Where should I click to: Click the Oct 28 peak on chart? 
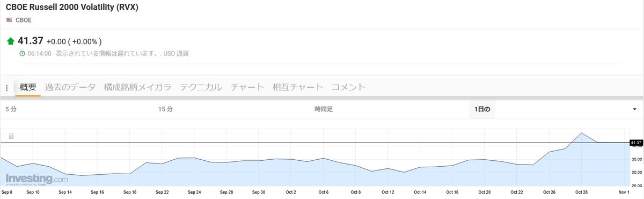click(x=581, y=132)
